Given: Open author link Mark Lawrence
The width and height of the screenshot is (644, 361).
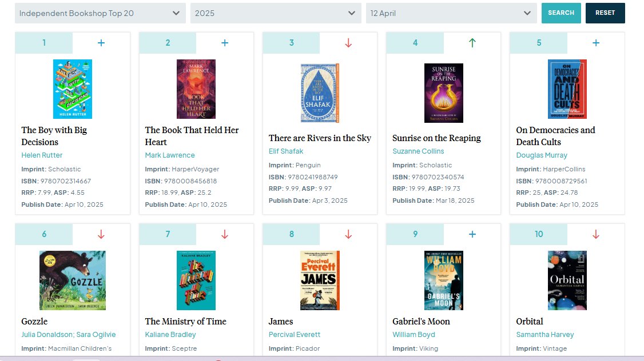Looking at the screenshot, I should click(170, 155).
